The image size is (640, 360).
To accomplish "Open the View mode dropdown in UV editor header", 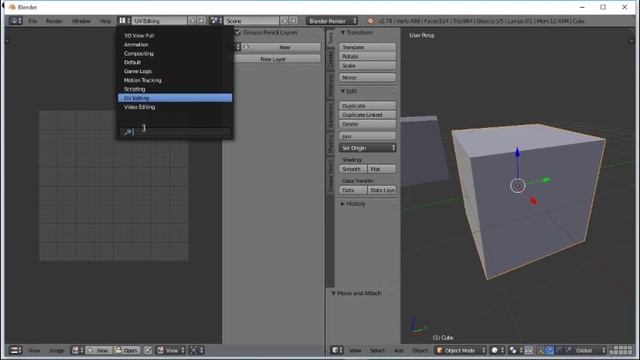I will pyautogui.click(x=171, y=350).
